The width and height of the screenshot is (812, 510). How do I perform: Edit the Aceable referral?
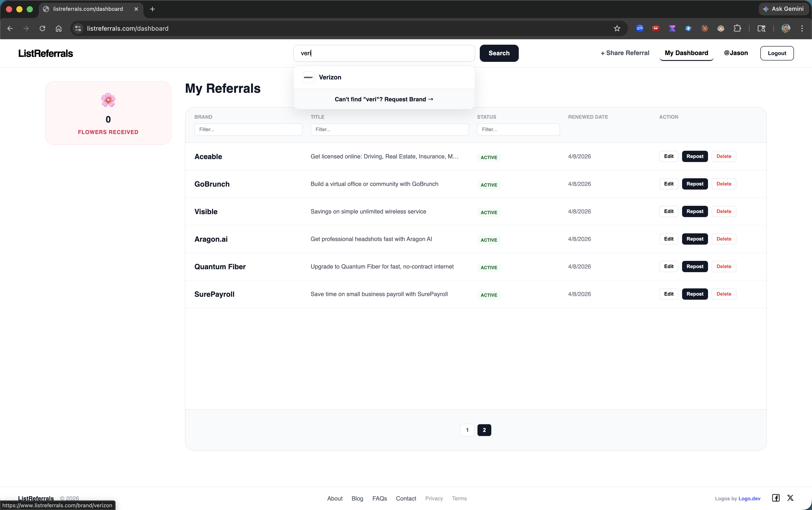(x=668, y=156)
